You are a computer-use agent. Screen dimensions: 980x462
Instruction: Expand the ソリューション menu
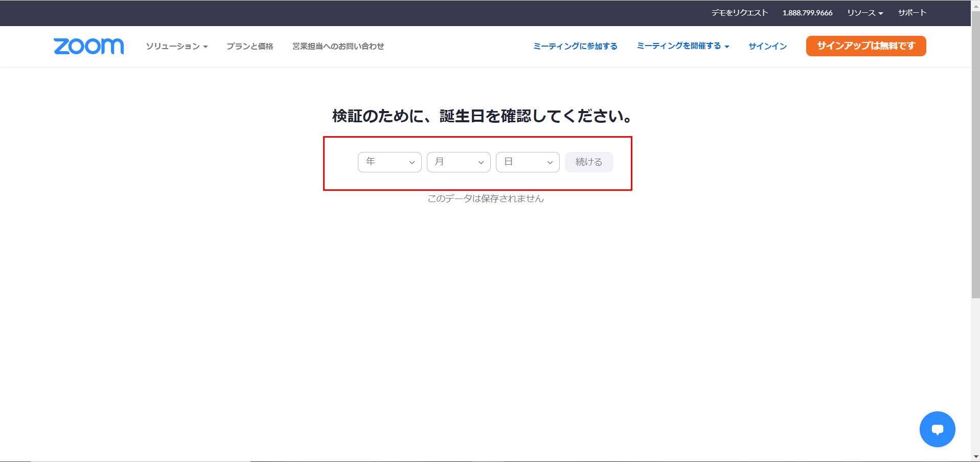177,46
